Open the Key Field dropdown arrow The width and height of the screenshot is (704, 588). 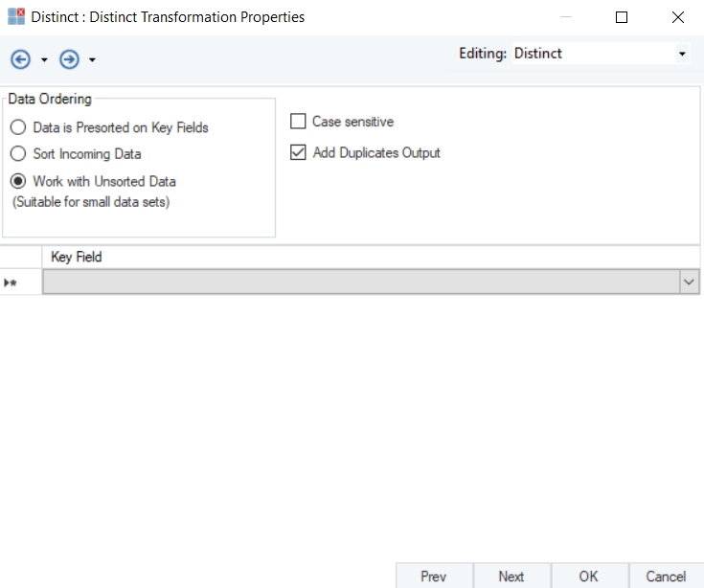coord(689,282)
